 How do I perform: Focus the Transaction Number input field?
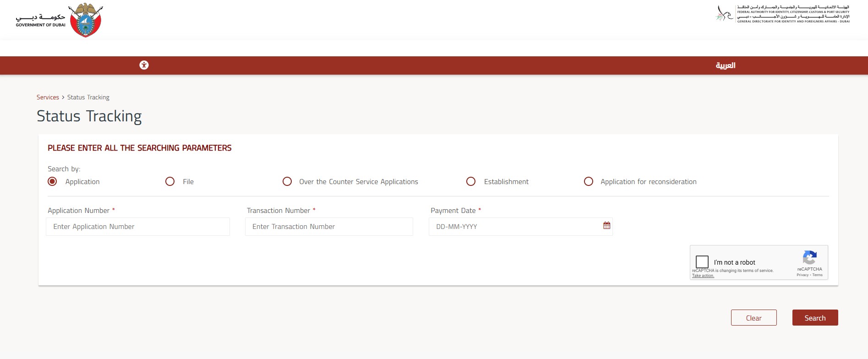pyautogui.click(x=329, y=227)
